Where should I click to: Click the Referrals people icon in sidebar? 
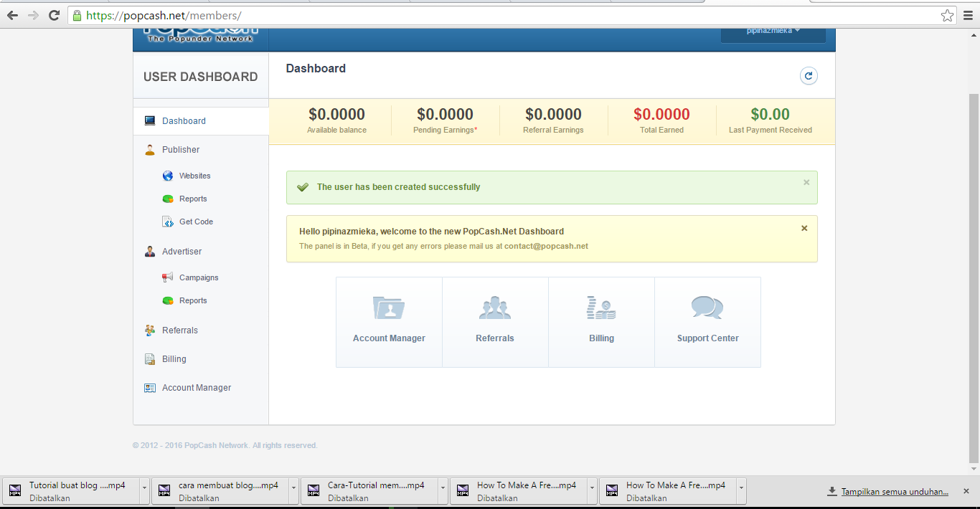click(x=150, y=330)
